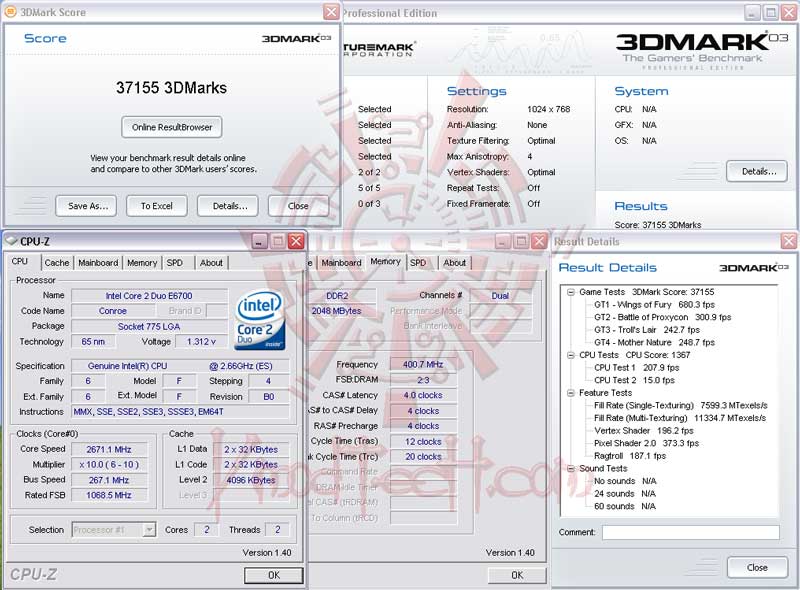Collapse the Sound Tests tree node
Image resolution: width=800 pixels, height=590 pixels.
pyautogui.click(x=570, y=468)
